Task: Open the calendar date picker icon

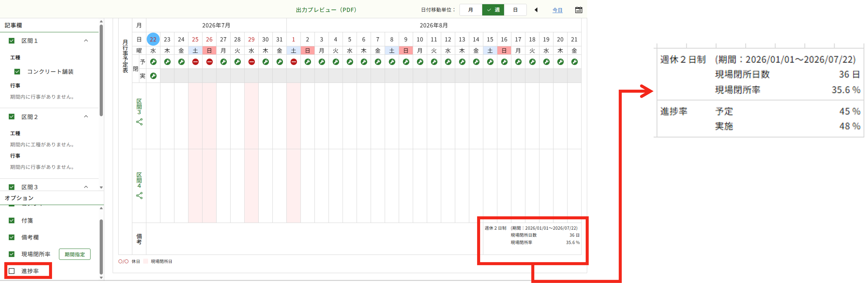Action: (578, 10)
